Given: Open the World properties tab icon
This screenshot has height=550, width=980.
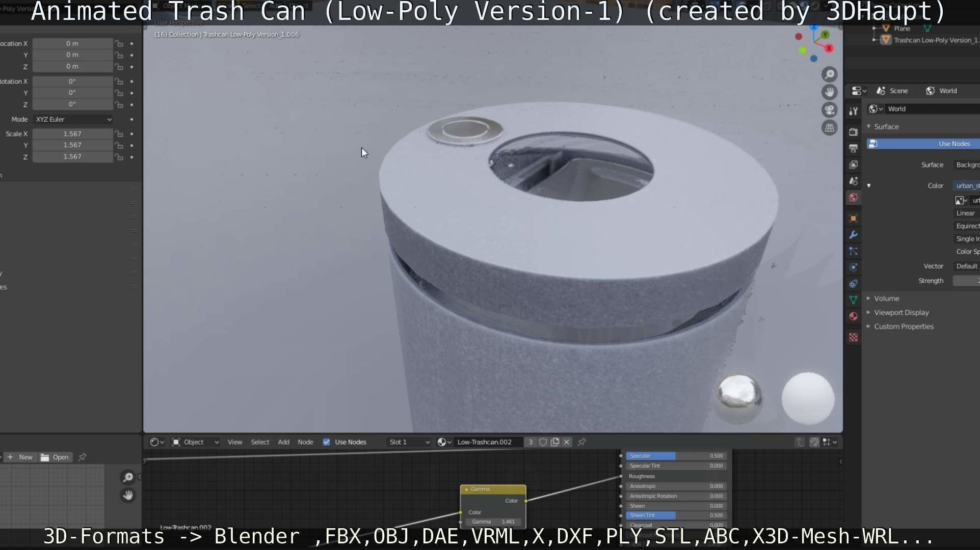Looking at the screenshot, I should click(x=854, y=198).
